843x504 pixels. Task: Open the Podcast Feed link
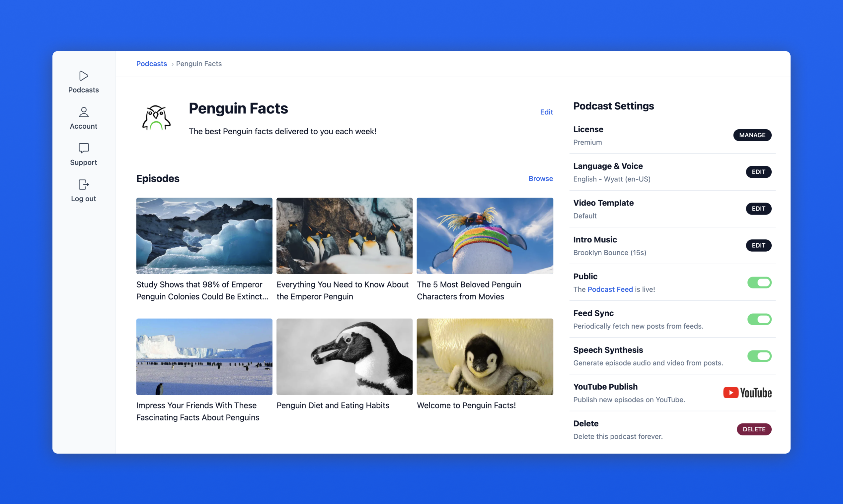pyautogui.click(x=610, y=289)
